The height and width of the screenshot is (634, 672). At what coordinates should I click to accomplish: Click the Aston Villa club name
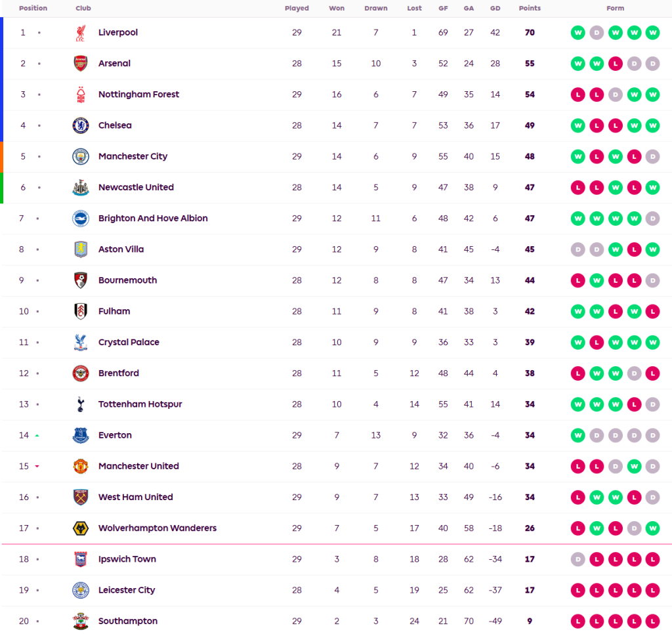click(x=121, y=249)
